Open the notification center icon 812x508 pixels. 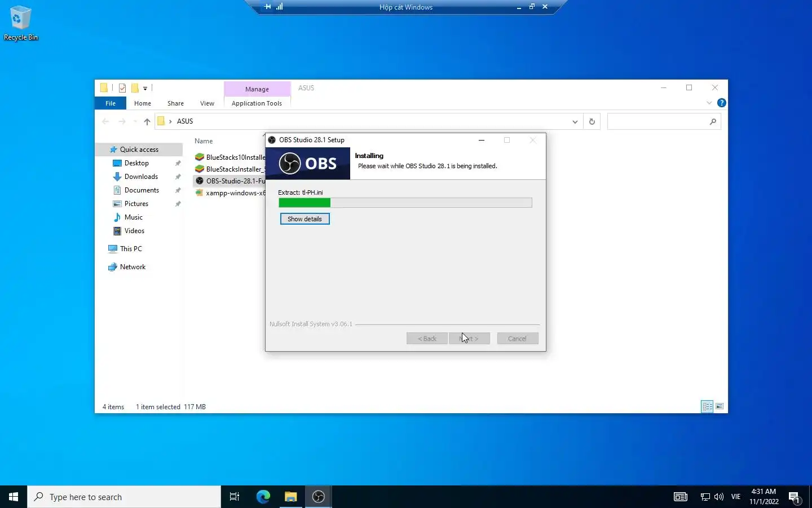pyautogui.click(x=794, y=497)
